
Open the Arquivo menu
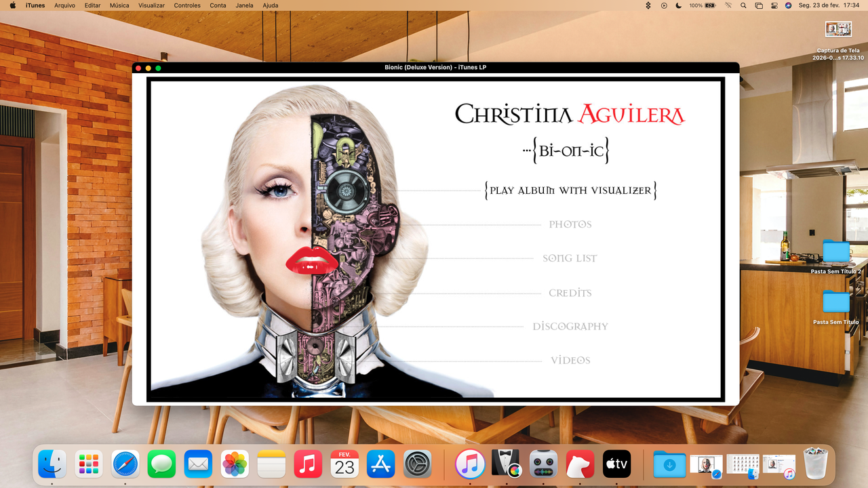(x=64, y=5)
